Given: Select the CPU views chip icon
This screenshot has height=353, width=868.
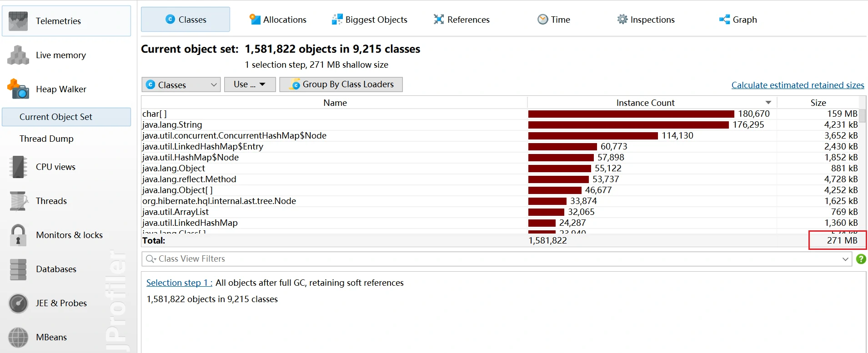Looking at the screenshot, I should point(18,167).
